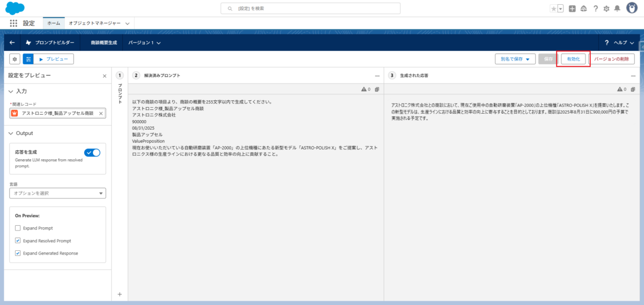Uncheck the Expand Resolved Prompt checkbox

(18, 241)
